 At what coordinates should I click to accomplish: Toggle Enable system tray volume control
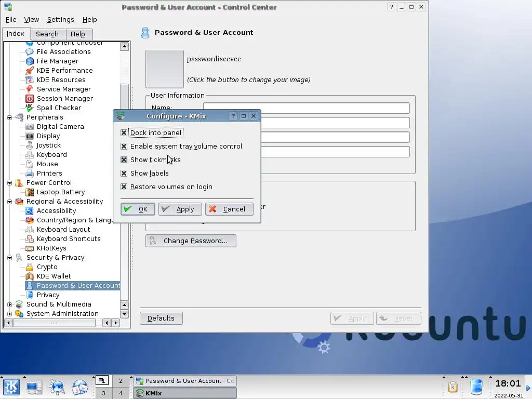coord(124,146)
